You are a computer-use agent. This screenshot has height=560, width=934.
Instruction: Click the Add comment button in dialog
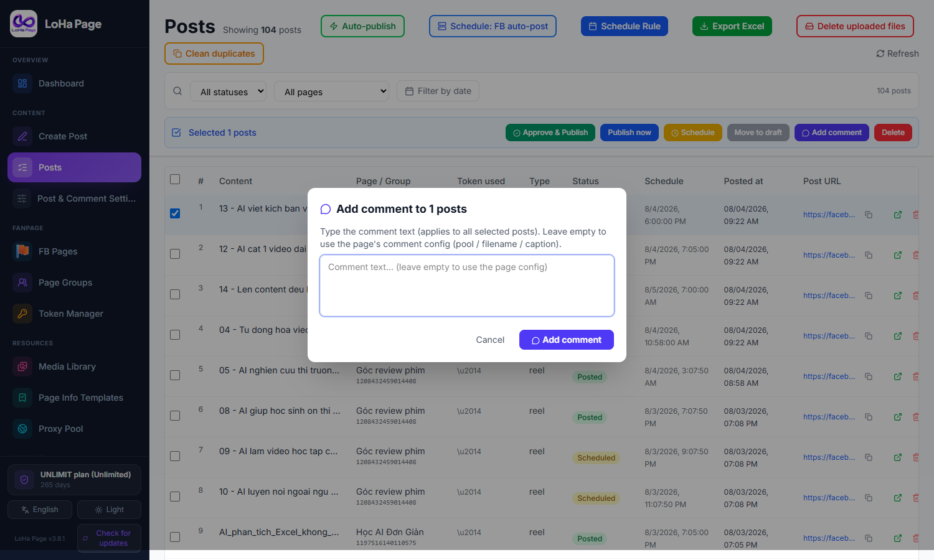(x=567, y=340)
